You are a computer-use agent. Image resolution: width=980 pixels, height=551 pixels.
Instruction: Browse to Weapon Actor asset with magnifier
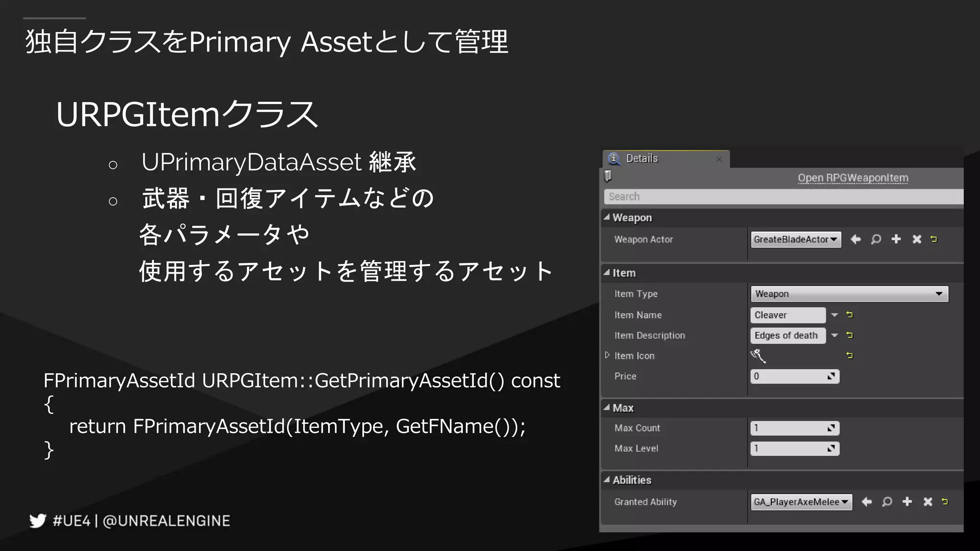[876, 239]
